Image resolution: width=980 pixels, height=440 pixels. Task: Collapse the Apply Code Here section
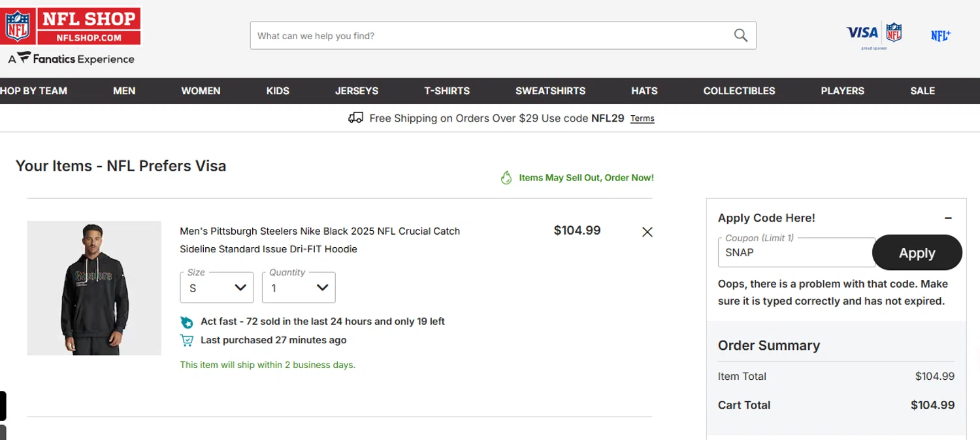(948, 218)
